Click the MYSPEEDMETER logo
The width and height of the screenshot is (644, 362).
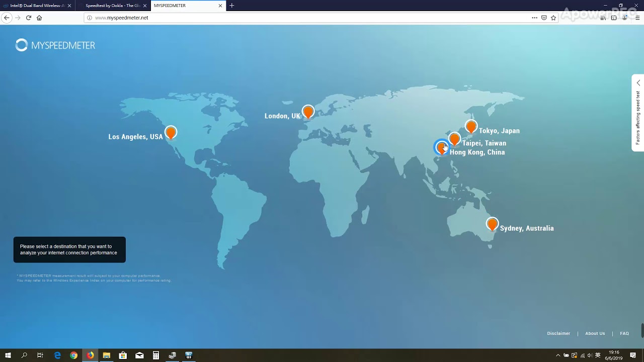pos(55,45)
